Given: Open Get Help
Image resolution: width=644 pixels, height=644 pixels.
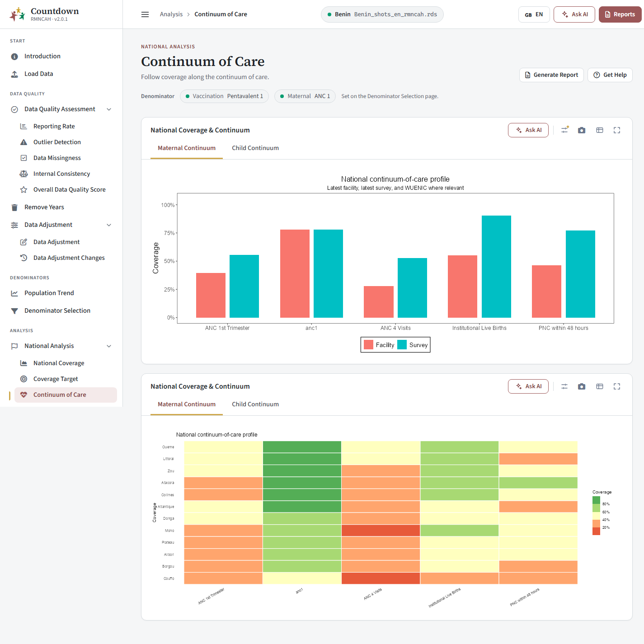Looking at the screenshot, I should (610, 75).
